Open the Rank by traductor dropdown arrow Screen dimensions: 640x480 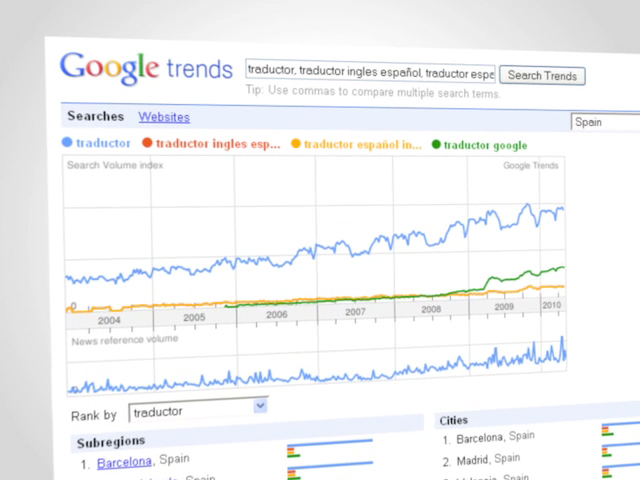[x=260, y=406]
